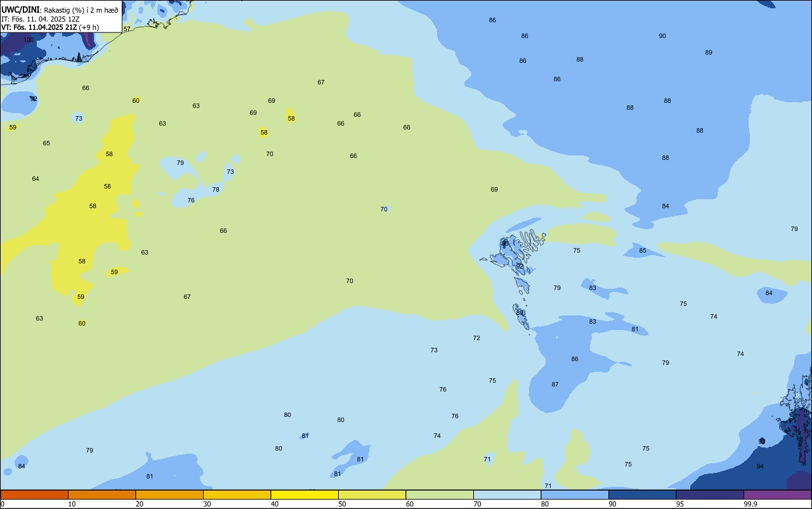Click the 95–99.9 navy legend swatch
Screen dimensions: 812x509
[710, 494]
